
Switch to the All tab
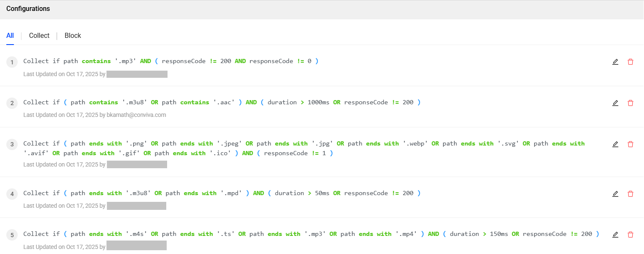pyautogui.click(x=10, y=36)
